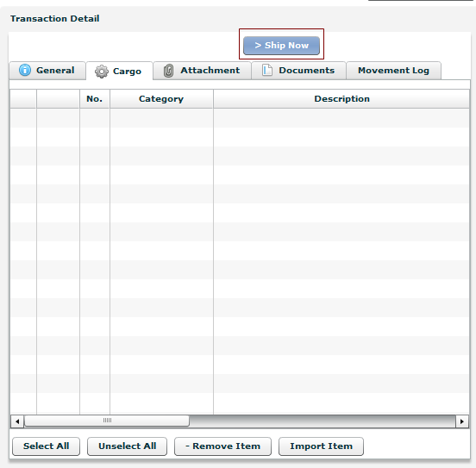Click the Ship Now button

point(281,46)
